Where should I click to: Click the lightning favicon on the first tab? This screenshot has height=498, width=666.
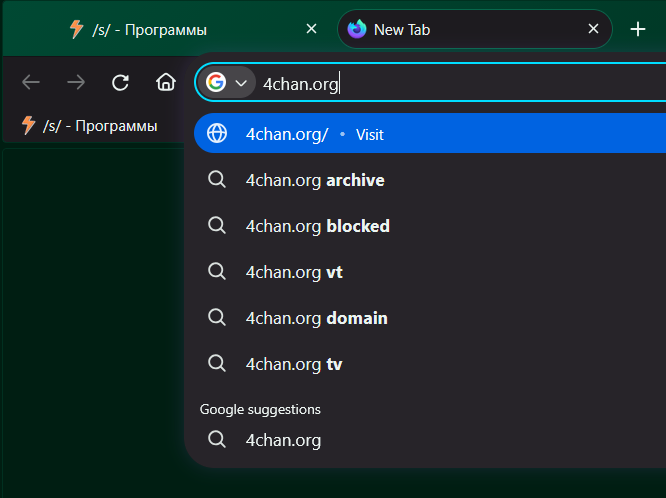[76, 29]
